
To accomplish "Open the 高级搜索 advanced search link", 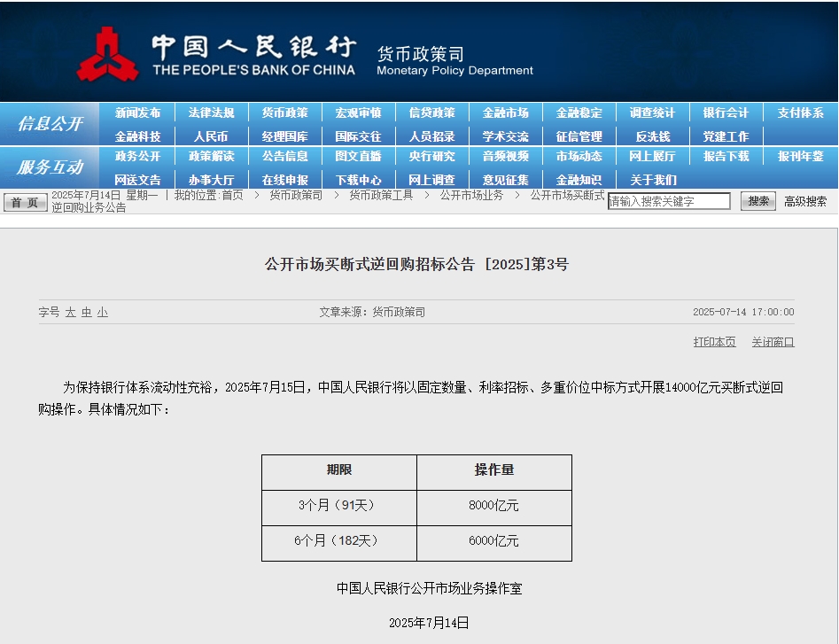I will tap(805, 201).
